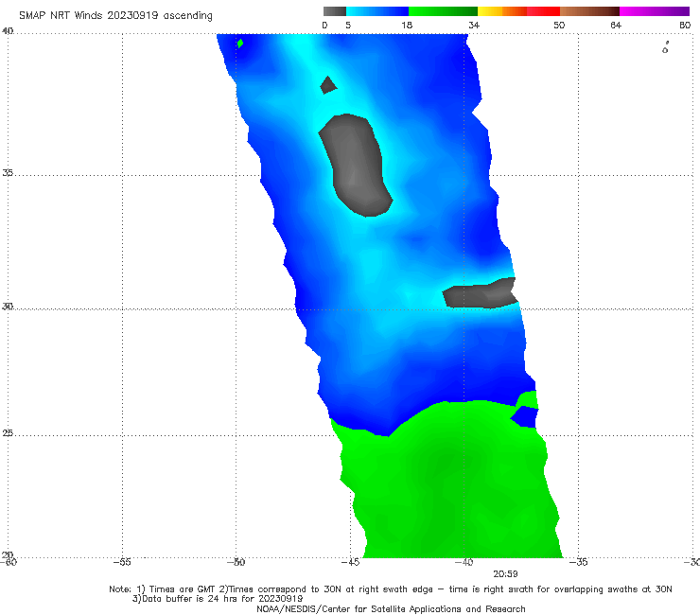Viewport: 700px width, 615px height.
Task: Pick the yellow-orange segment of the color bar
Action: (x=502, y=11)
